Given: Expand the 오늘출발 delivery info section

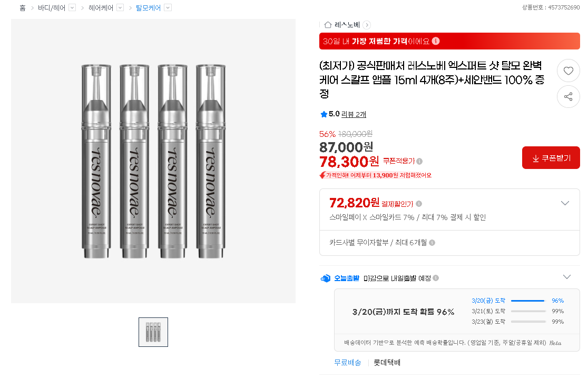Looking at the screenshot, I should 566,277.
